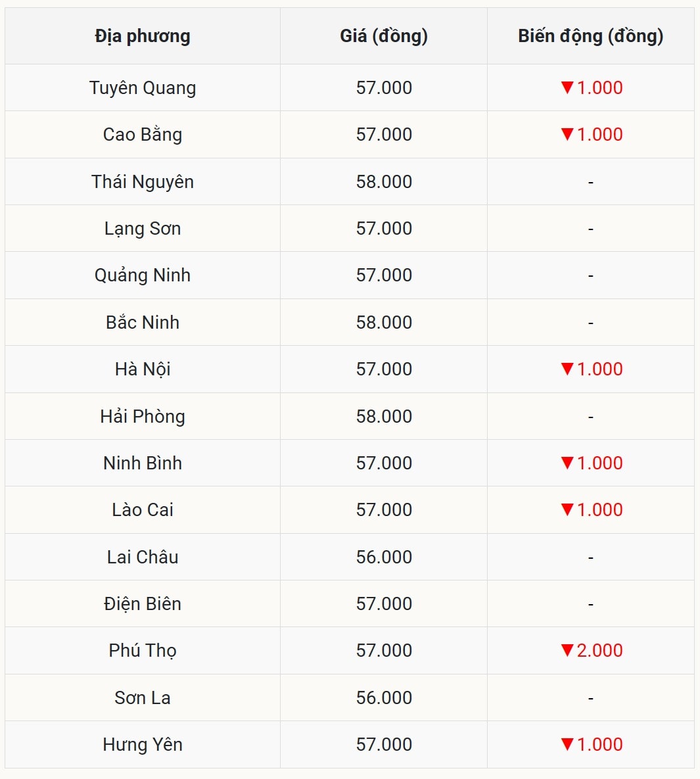
Task: Click the 56.000 price for Sơn La
Action: (384, 697)
